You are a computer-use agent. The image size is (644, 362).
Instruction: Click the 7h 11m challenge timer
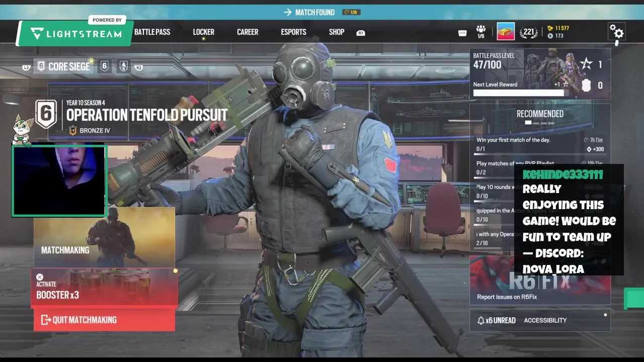(x=593, y=140)
